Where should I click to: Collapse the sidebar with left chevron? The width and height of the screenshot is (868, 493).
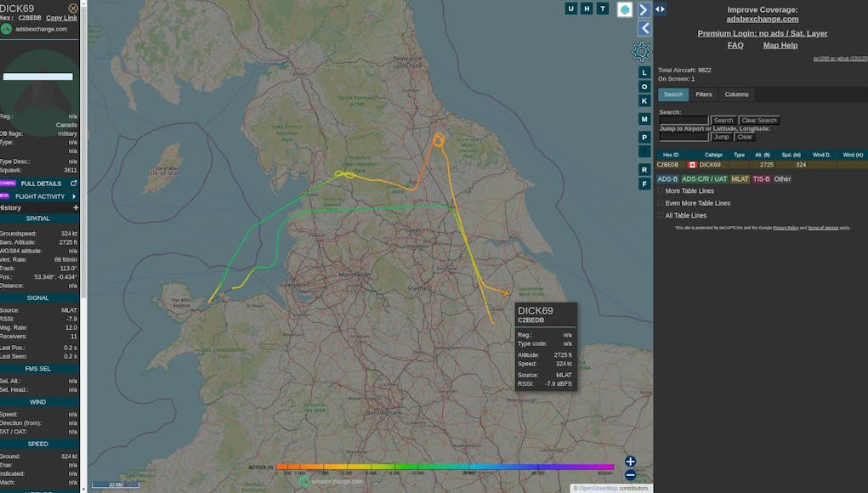click(x=644, y=28)
